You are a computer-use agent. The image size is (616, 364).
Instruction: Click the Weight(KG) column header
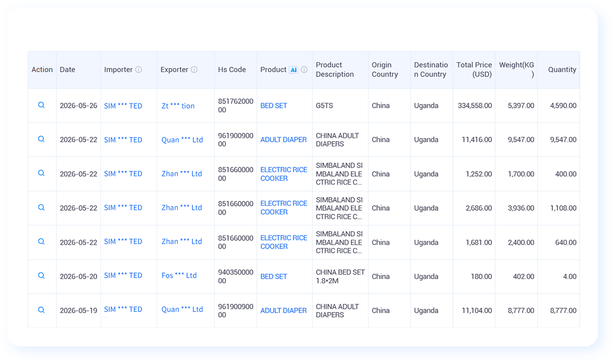tap(517, 69)
